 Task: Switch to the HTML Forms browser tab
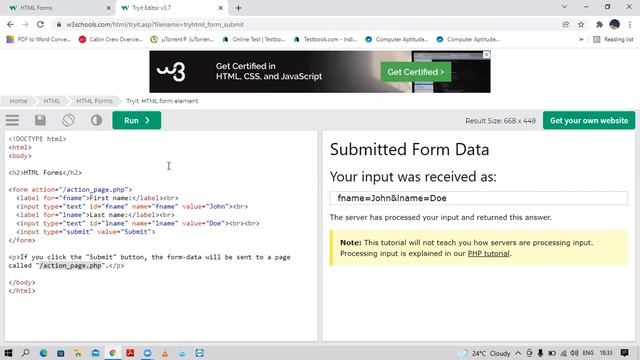coord(57,8)
